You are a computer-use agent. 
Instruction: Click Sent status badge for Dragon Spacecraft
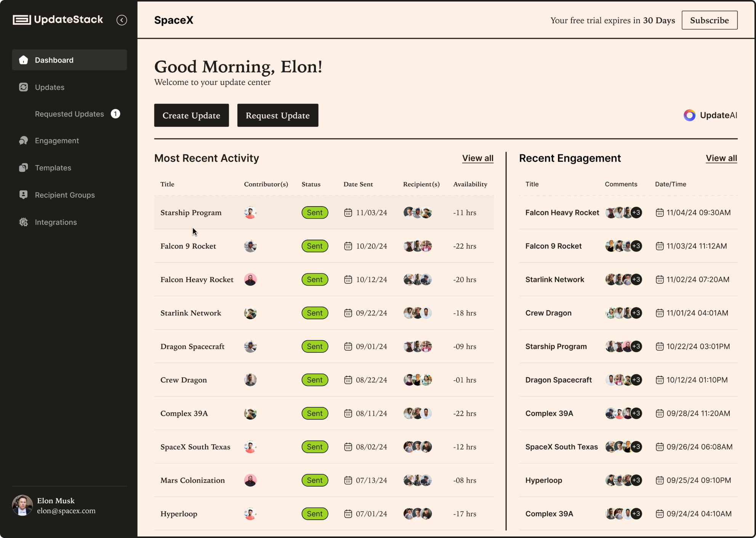coord(315,347)
